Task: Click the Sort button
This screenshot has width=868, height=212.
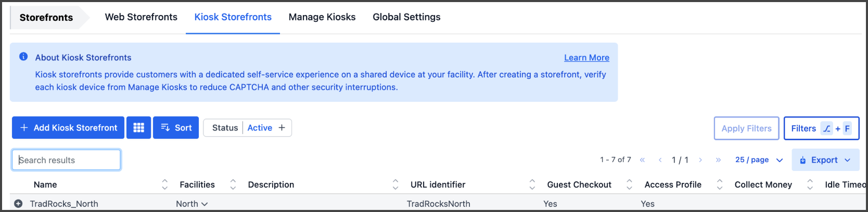Action: coord(176,128)
